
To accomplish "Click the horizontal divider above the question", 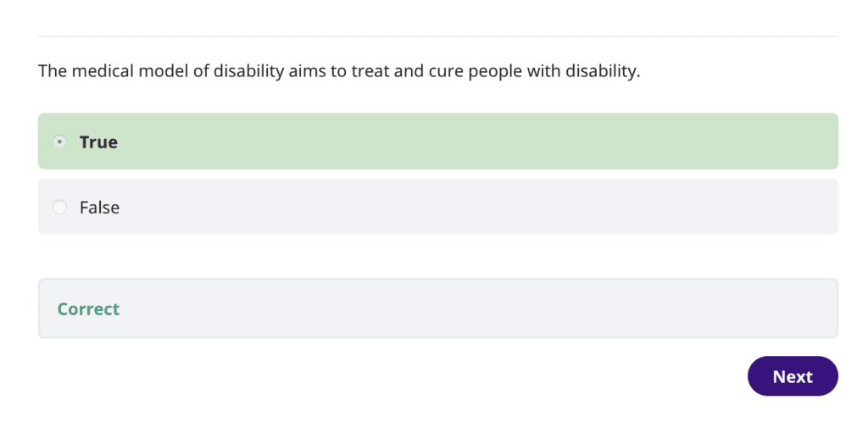I will click(x=437, y=36).
